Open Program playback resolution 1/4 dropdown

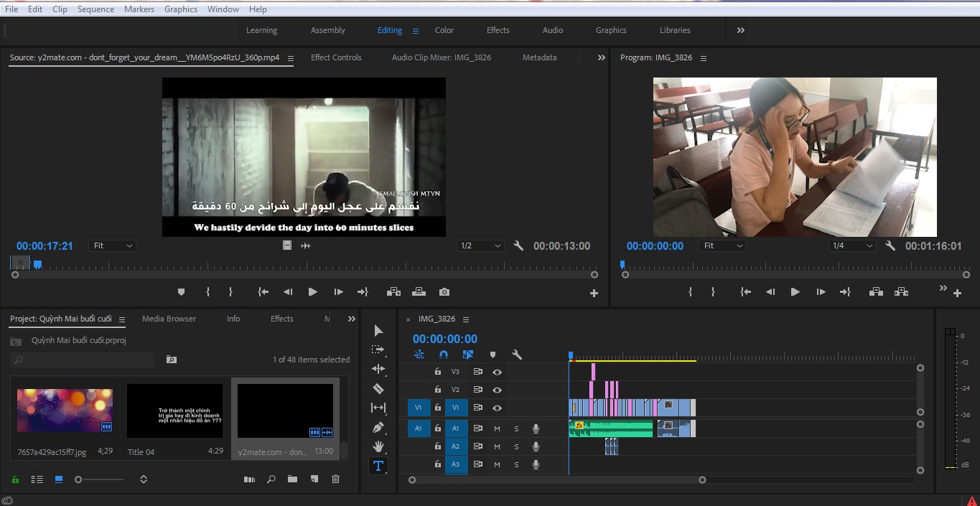click(852, 245)
